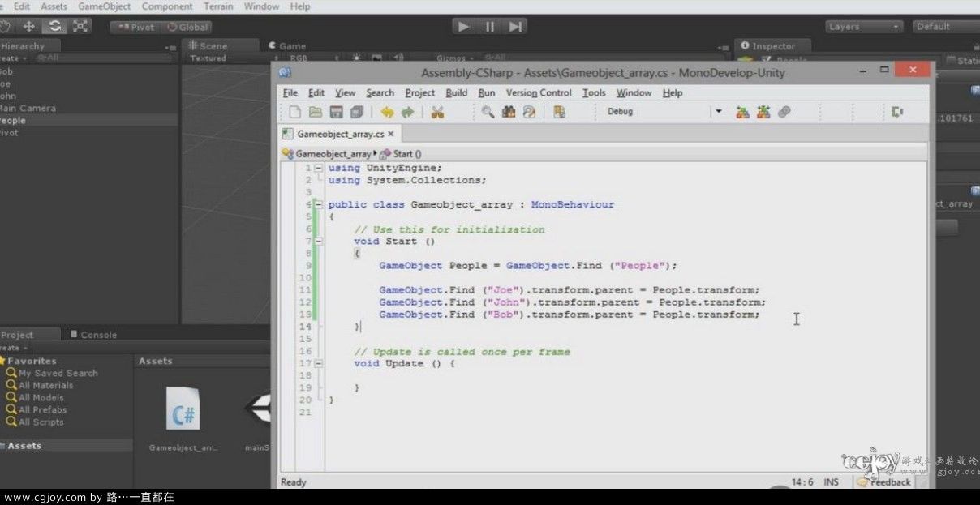The width and height of the screenshot is (980, 505).
Task: Open Unity's Terrain menu
Action: (x=218, y=6)
